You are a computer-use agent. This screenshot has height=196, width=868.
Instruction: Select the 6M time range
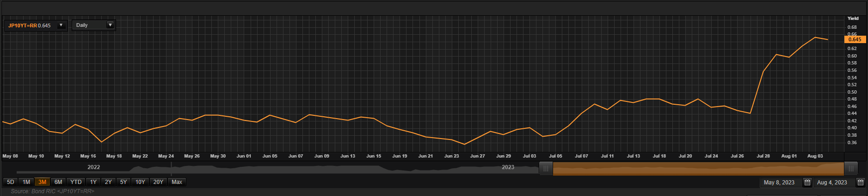58,182
